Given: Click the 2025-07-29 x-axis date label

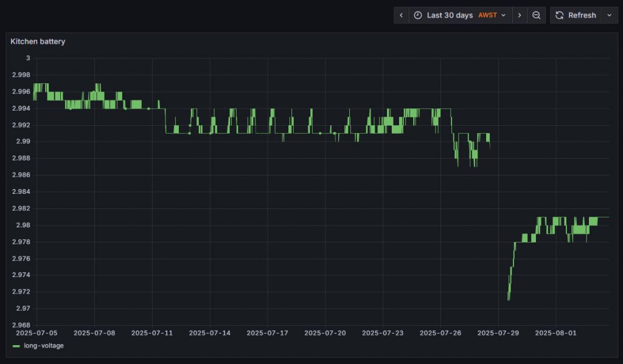Looking at the screenshot, I should (498, 333).
